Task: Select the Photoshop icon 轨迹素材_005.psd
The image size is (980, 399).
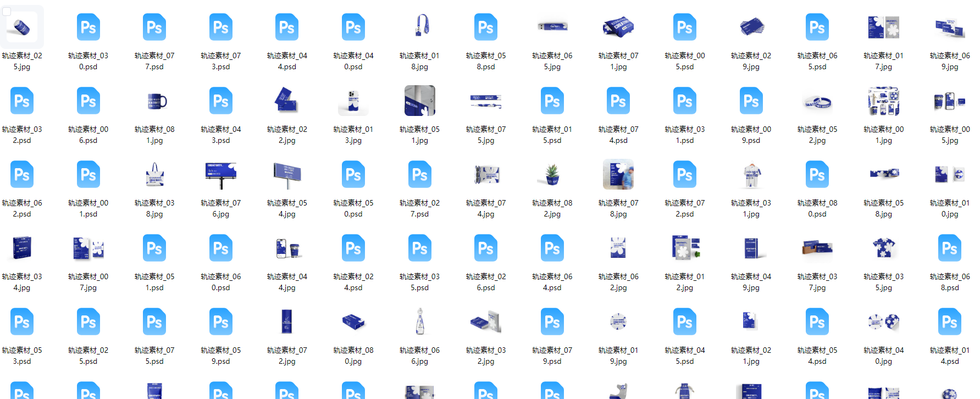Action: pos(685,27)
